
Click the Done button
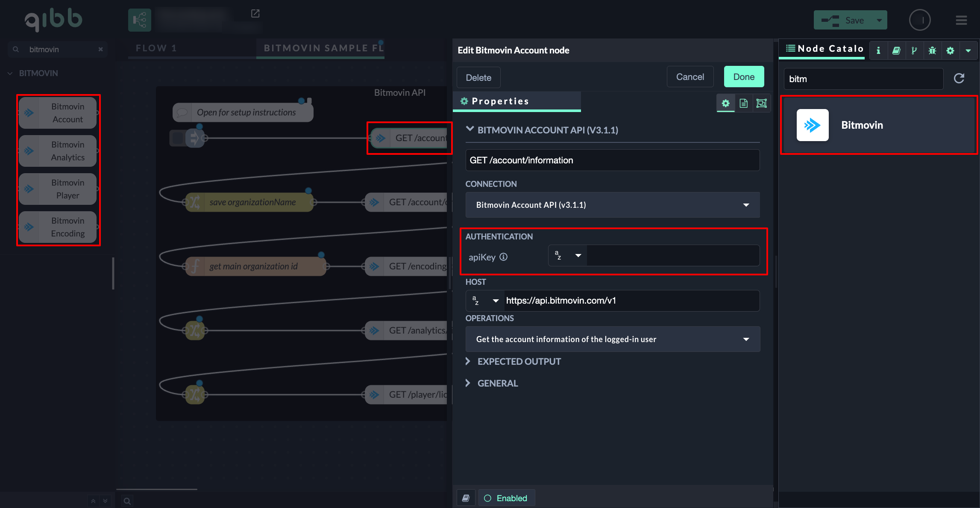[743, 77]
